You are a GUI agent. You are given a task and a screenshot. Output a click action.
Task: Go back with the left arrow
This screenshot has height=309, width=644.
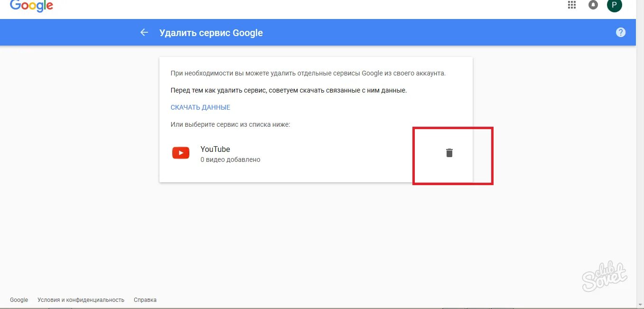[144, 32]
